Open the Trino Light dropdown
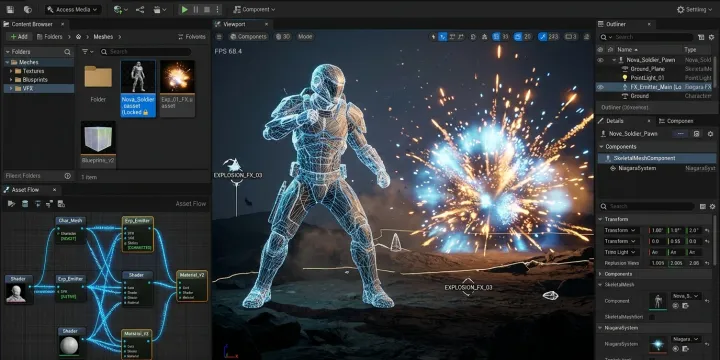Image resolution: width=720 pixels, height=360 pixels. (x=621, y=252)
